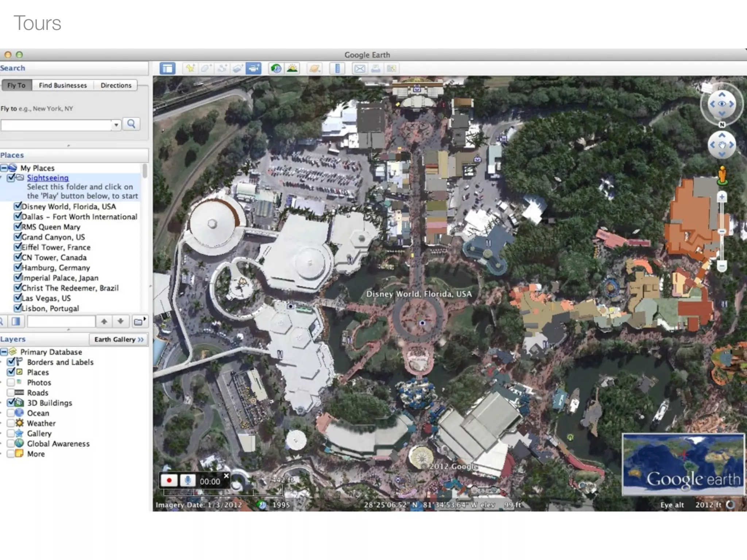
Task: Uncheck Eiffel Tower, France placemark
Action: tap(17, 247)
